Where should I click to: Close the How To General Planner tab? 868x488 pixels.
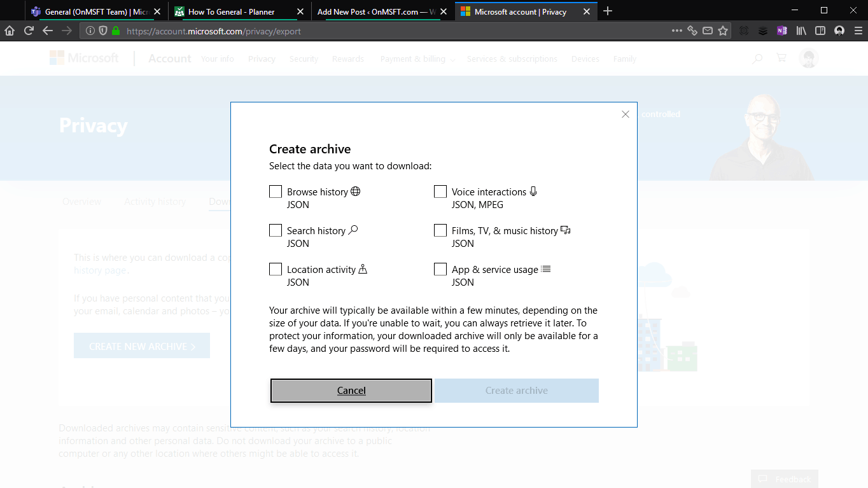[300, 11]
